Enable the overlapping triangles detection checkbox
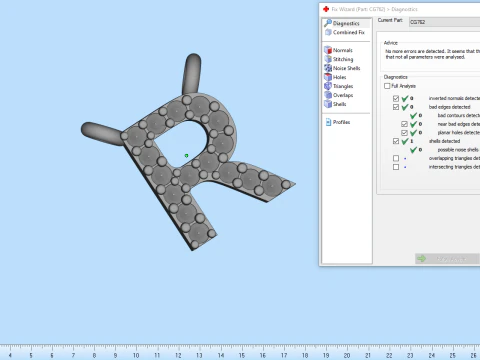The image size is (480, 360). (396, 158)
